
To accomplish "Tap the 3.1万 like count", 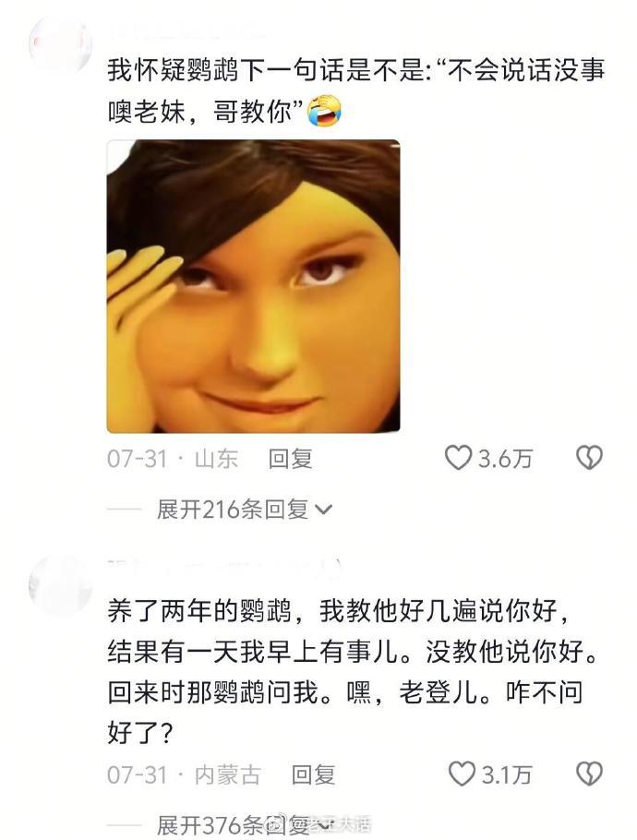I will [506, 774].
